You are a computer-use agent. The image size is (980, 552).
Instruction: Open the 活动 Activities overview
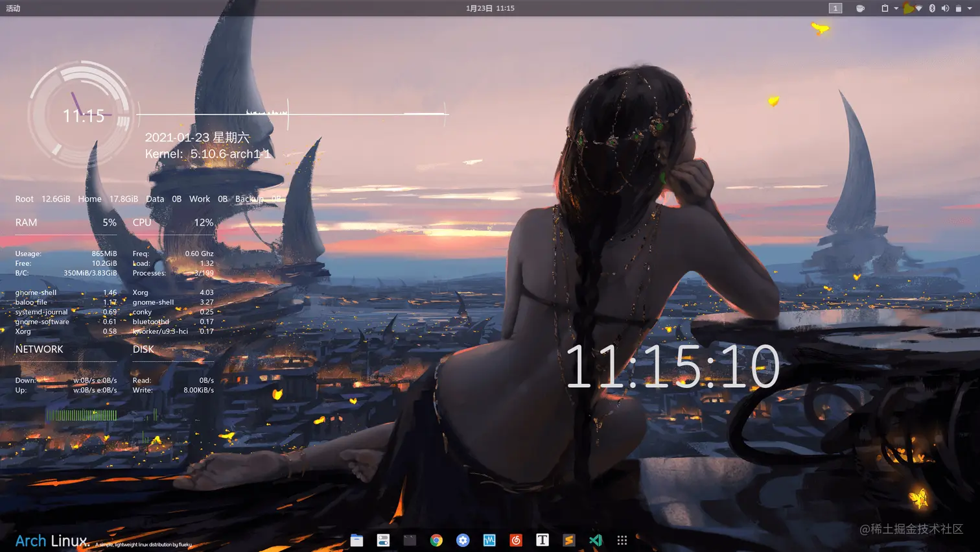[13, 8]
